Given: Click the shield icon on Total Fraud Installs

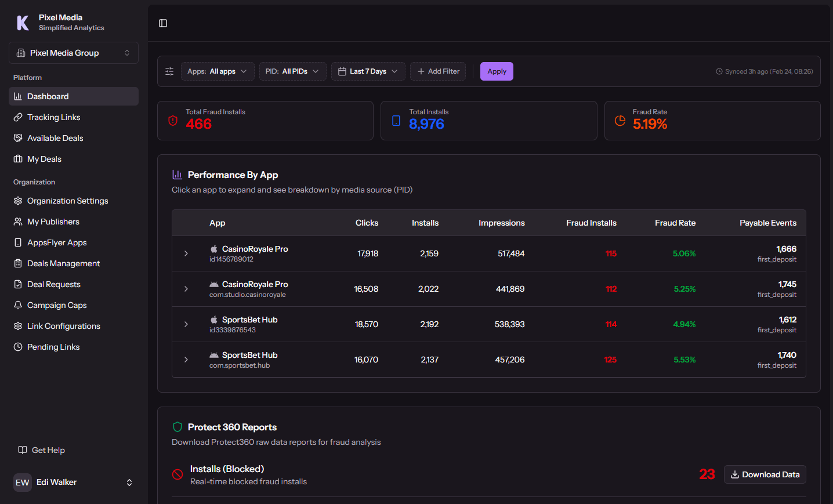Looking at the screenshot, I should (x=172, y=121).
